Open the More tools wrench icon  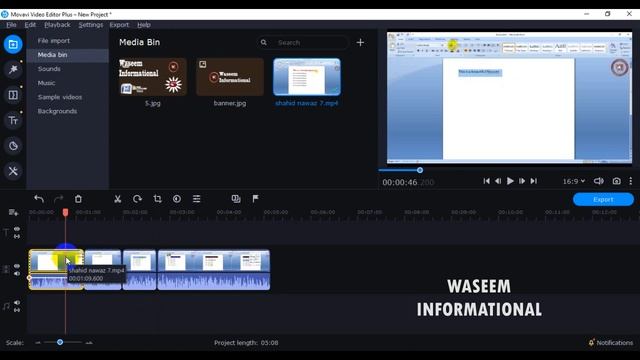(x=13, y=171)
